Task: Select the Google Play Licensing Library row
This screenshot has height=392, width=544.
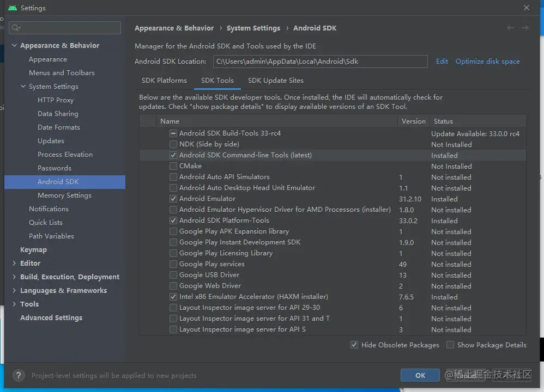Action: 333,253
